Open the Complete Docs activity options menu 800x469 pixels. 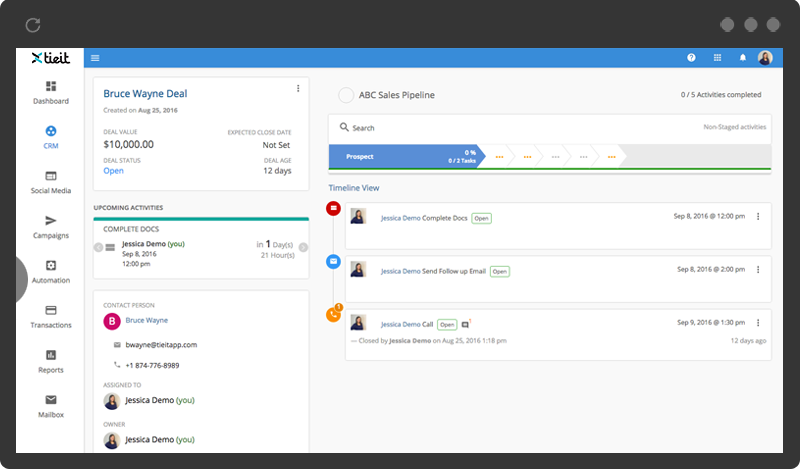click(757, 217)
